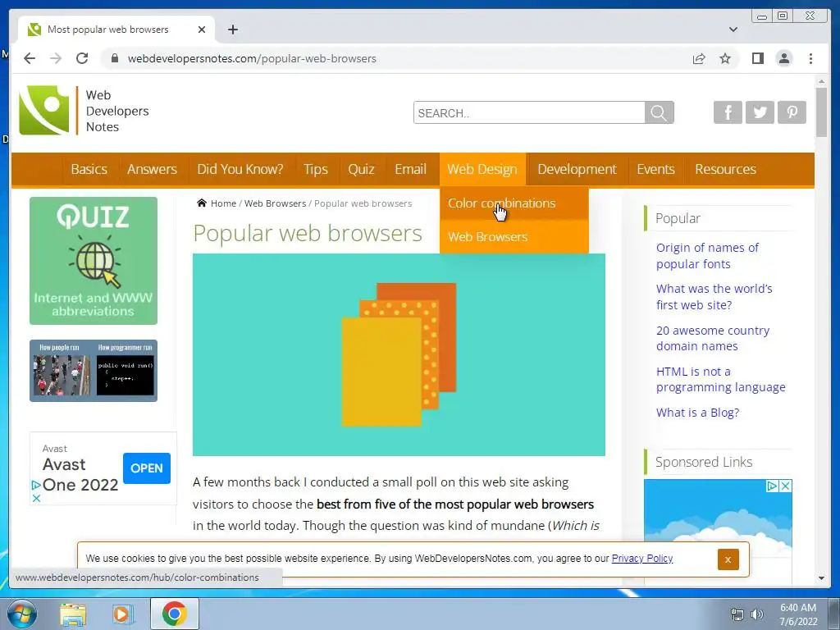Open the Pinterest social icon

click(x=792, y=112)
